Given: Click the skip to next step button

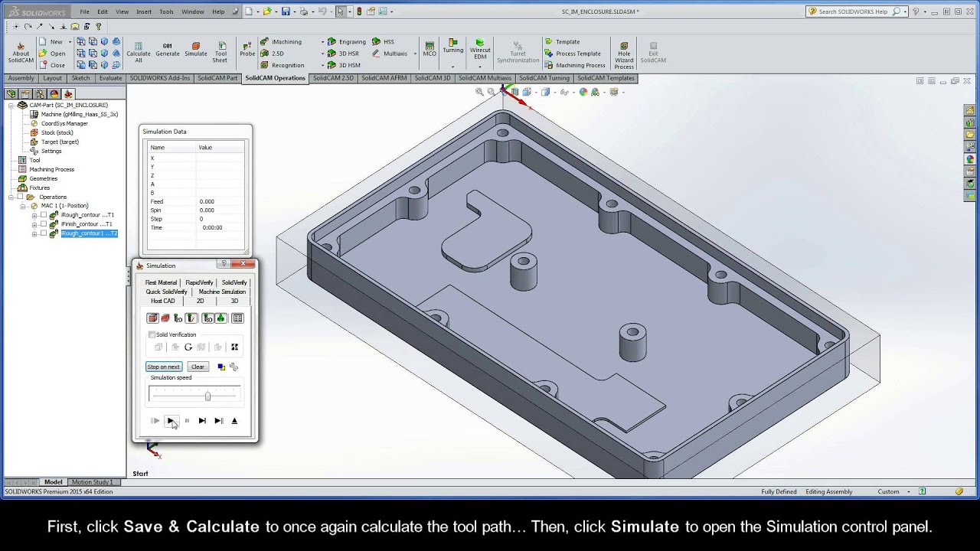Looking at the screenshot, I should [x=202, y=421].
